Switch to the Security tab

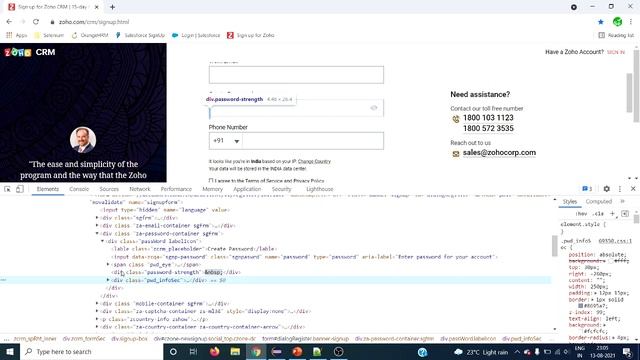pyautogui.click(x=281, y=189)
